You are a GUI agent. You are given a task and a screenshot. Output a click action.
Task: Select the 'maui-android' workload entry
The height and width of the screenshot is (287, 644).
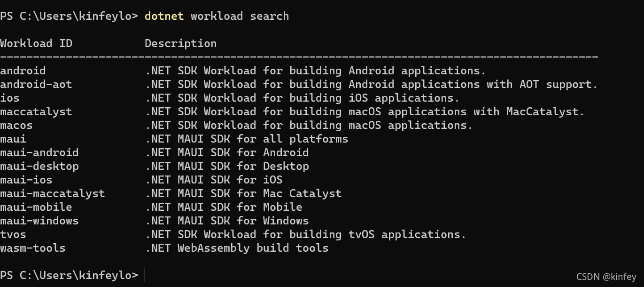coord(39,152)
